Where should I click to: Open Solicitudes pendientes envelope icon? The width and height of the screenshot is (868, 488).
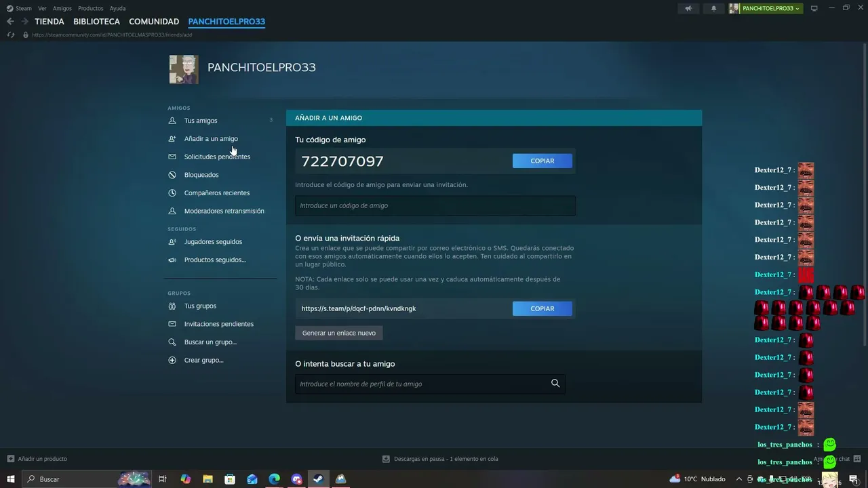pyautogui.click(x=172, y=157)
